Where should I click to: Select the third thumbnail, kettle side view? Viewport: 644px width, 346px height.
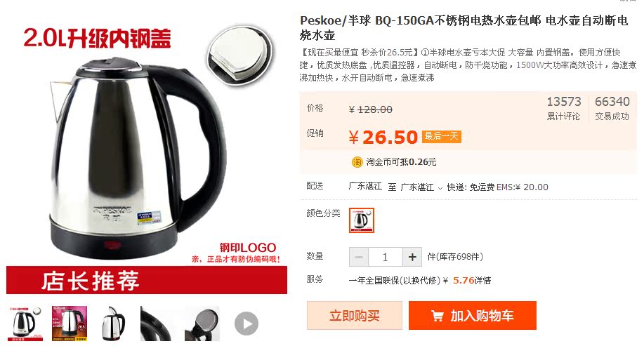[x=113, y=324]
